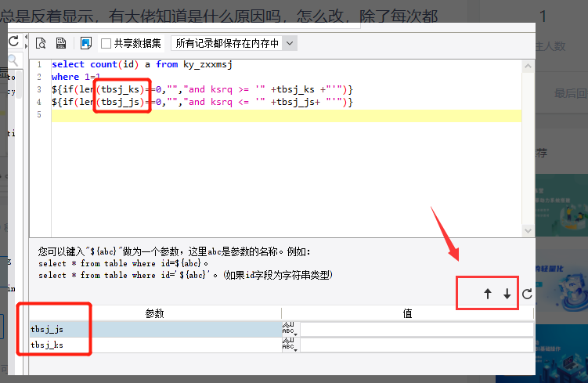This screenshot has width=588, height=383.
Task: Select the tbsj_js parameter row
Action: point(155,329)
